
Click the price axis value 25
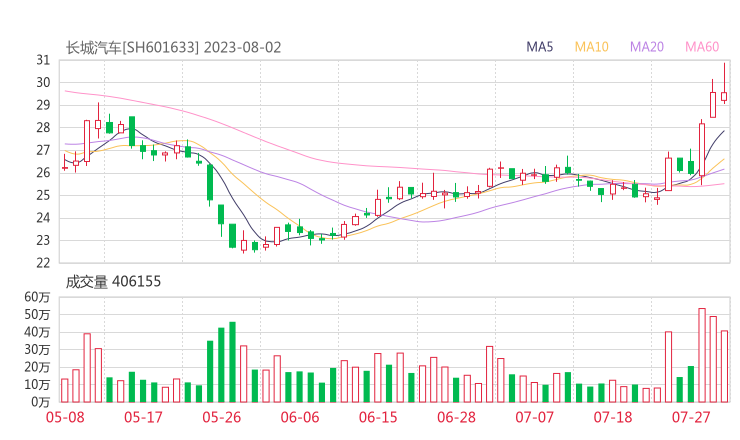tap(43, 195)
